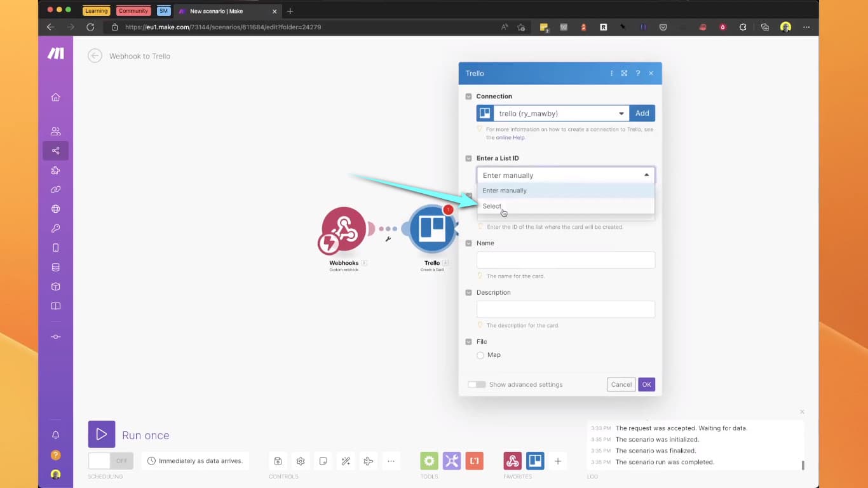Viewport: 868px width, 488px height.
Task: Close the log panel with X
Action: 802,412
